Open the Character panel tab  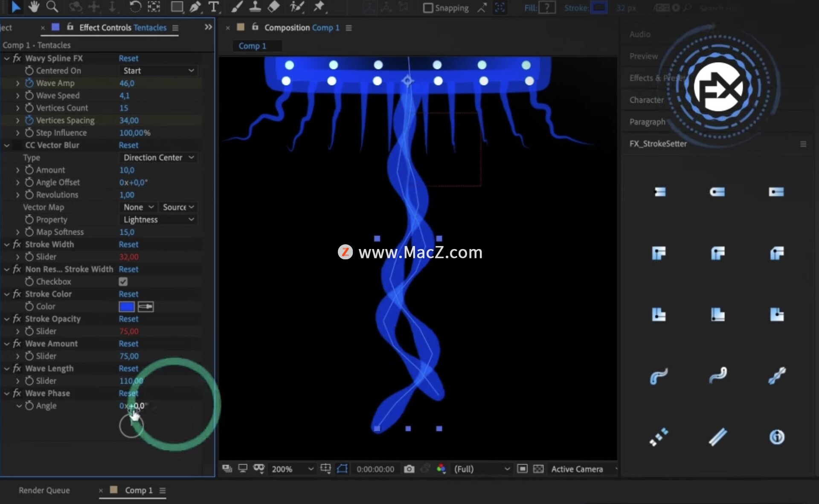[x=646, y=100]
